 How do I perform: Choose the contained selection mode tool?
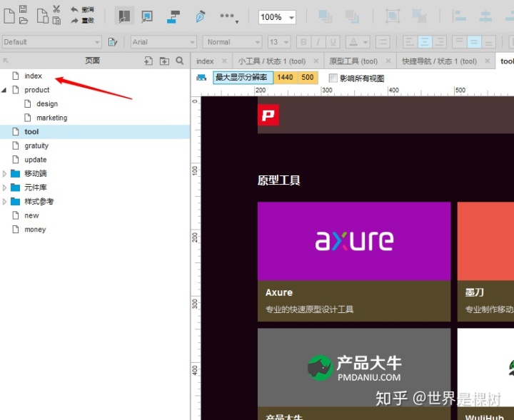click(x=147, y=16)
